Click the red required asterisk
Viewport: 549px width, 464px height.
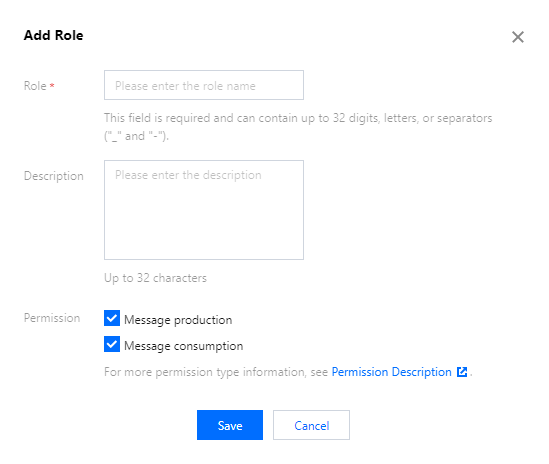52,85
